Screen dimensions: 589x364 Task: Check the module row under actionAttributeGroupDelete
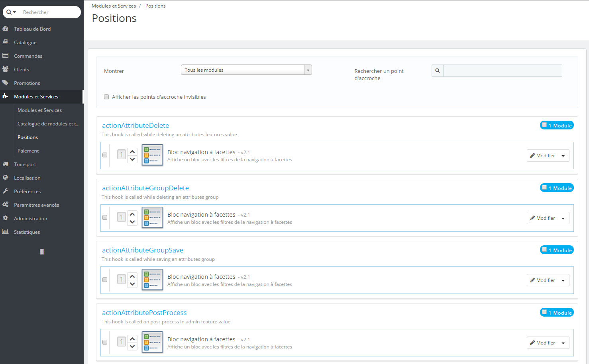pyautogui.click(x=105, y=217)
